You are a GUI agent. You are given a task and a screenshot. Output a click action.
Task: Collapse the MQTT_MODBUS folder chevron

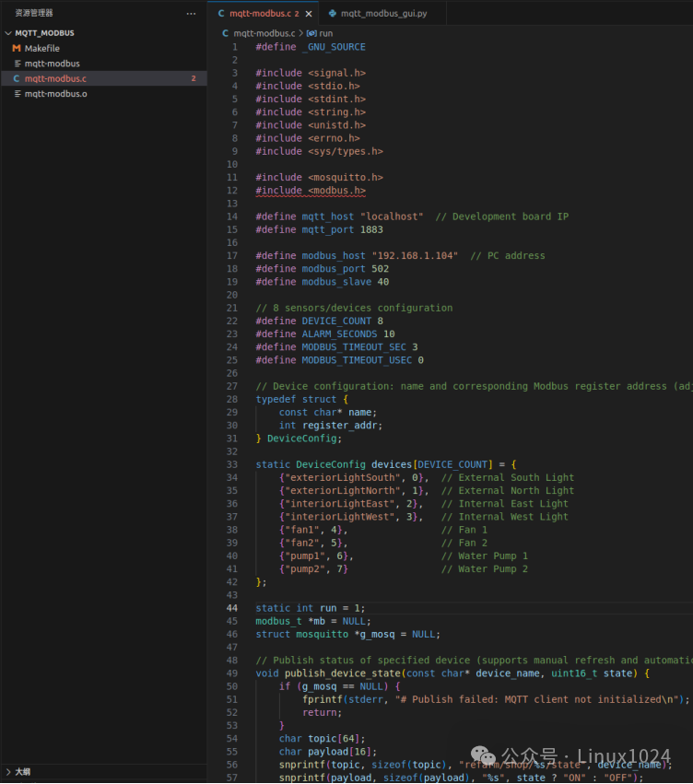coord(7,32)
